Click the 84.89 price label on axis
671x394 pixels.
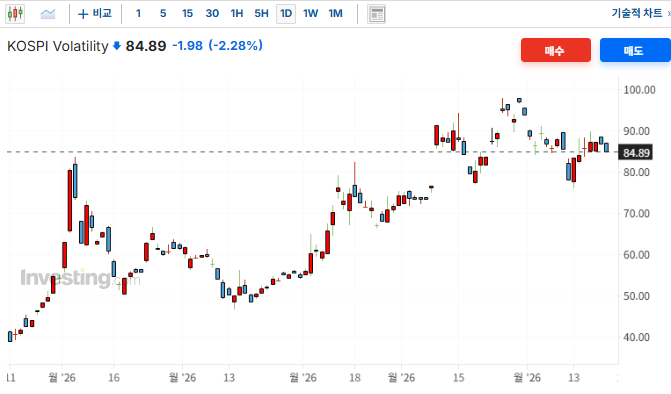636,153
